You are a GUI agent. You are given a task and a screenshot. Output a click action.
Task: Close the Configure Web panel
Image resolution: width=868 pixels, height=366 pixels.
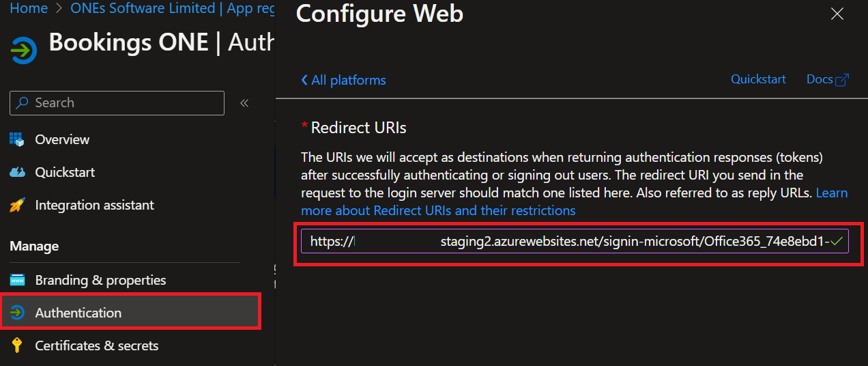[x=837, y=14]
